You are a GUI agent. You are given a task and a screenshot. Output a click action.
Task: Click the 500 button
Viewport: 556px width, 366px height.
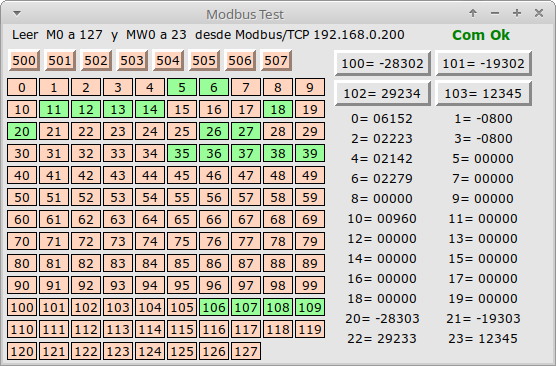tap(24, 60)
